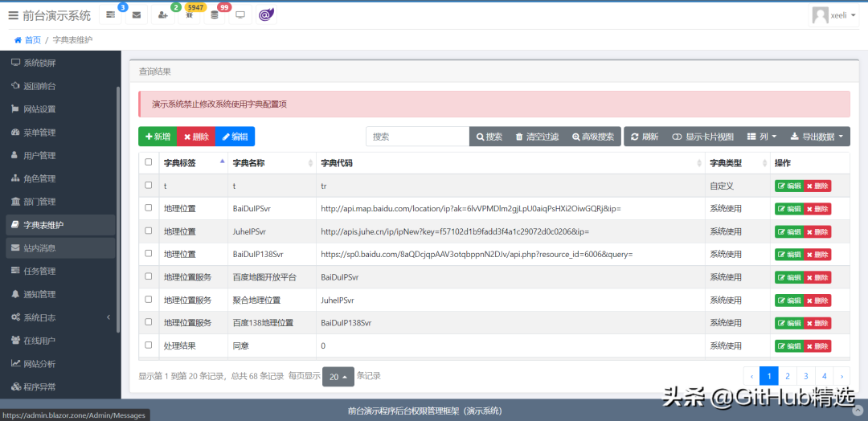Open the xeeli user dropdown
Screen dimensions: 868x421
click(833, 15)
